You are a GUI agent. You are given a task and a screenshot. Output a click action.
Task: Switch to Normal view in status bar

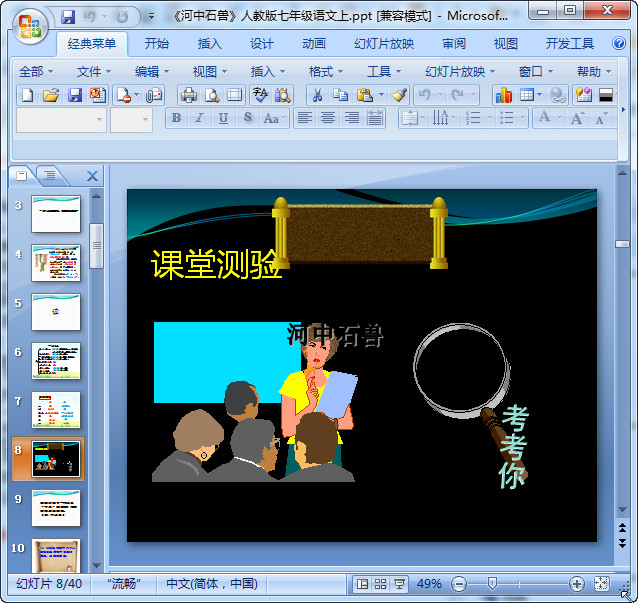coord(362,584)
